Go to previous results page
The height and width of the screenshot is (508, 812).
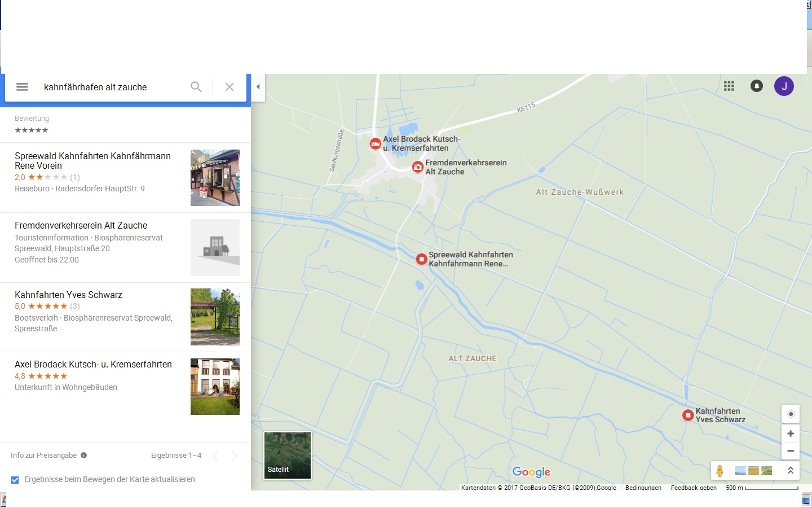tap(215, 456)
